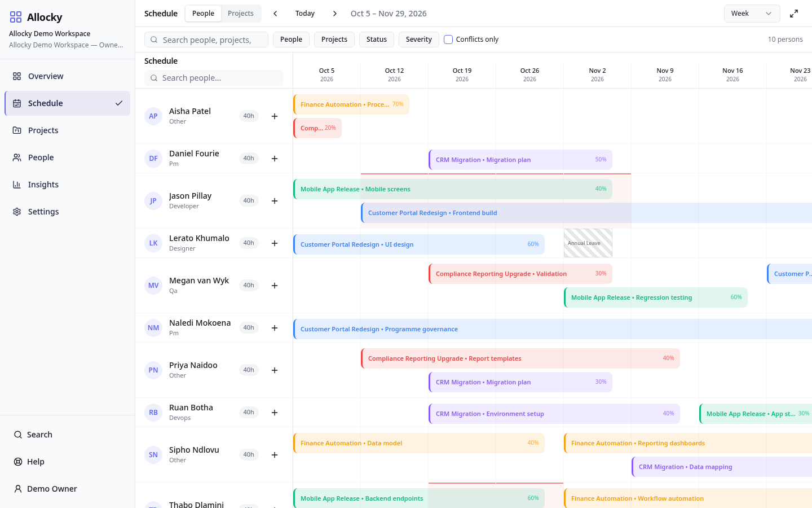Go to the previous date range
The width and height of the screenshot is (812, 508).
point(275,14)
